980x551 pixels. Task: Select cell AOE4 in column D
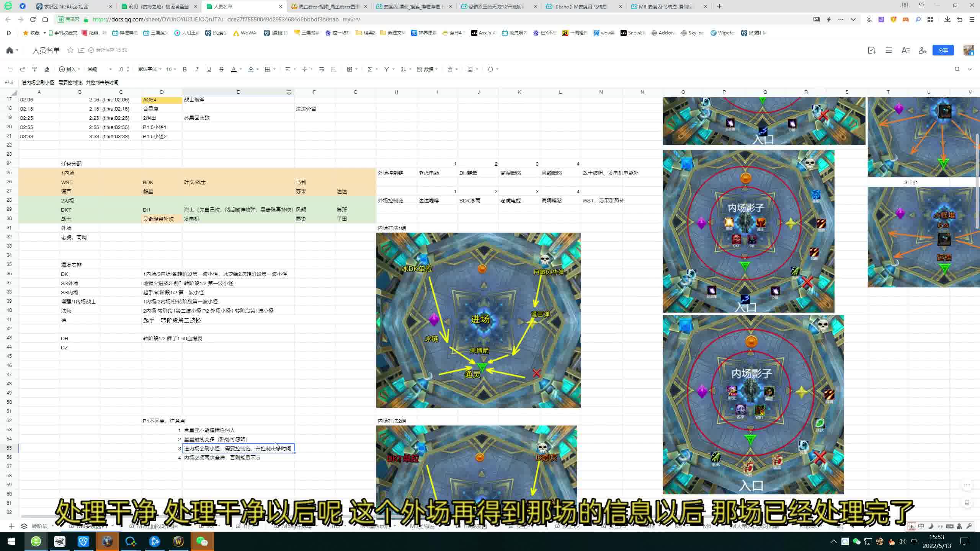tap(162, 100)
